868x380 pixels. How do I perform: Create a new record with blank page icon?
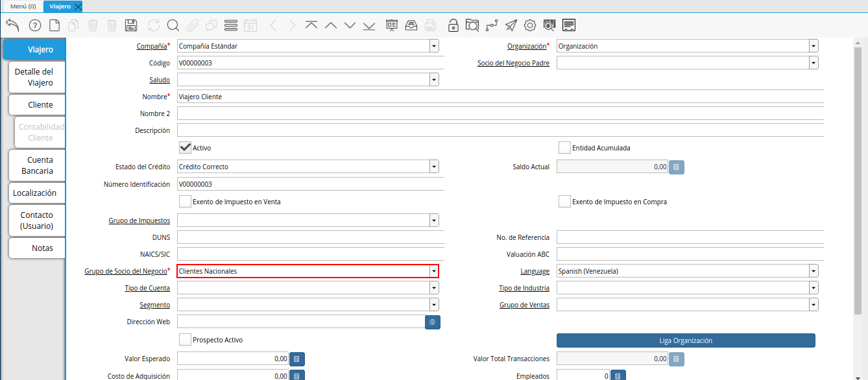(x=54, y=25)
